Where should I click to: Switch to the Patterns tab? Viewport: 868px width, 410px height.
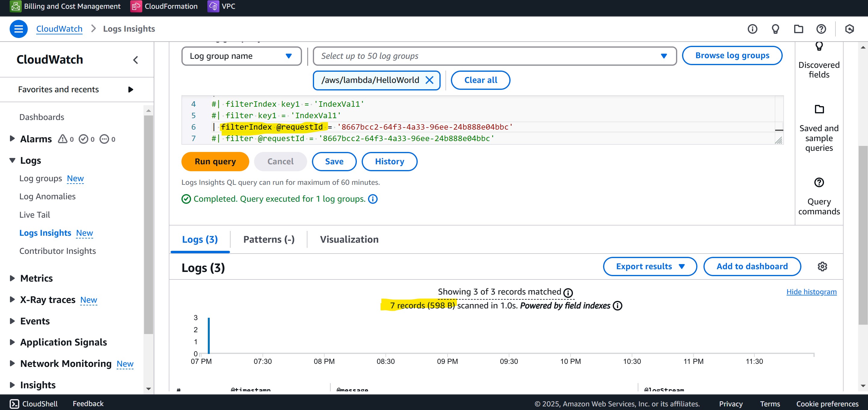pyautogui.click(x=269, y=239)
